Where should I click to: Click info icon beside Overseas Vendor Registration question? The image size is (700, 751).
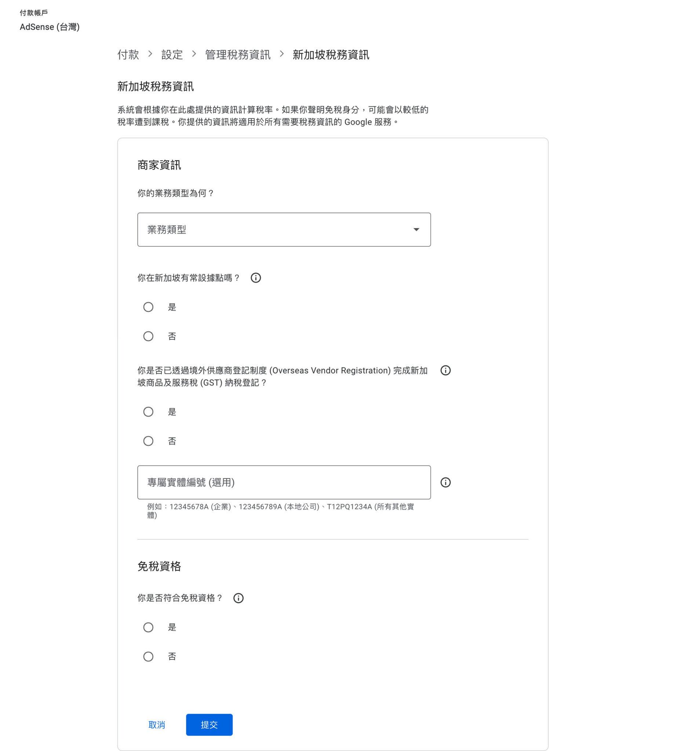point(445,370)
